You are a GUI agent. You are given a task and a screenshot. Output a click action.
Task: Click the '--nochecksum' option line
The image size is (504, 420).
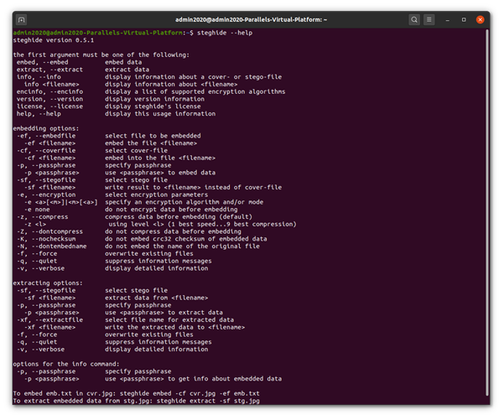click(142, 239)
